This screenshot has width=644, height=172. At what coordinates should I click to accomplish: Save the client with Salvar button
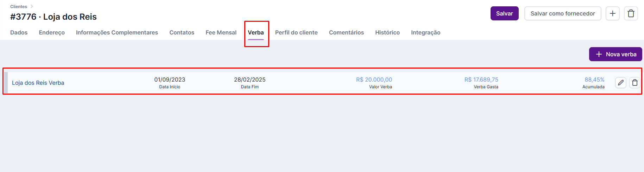pyautogui.click(x=505, y=13)
